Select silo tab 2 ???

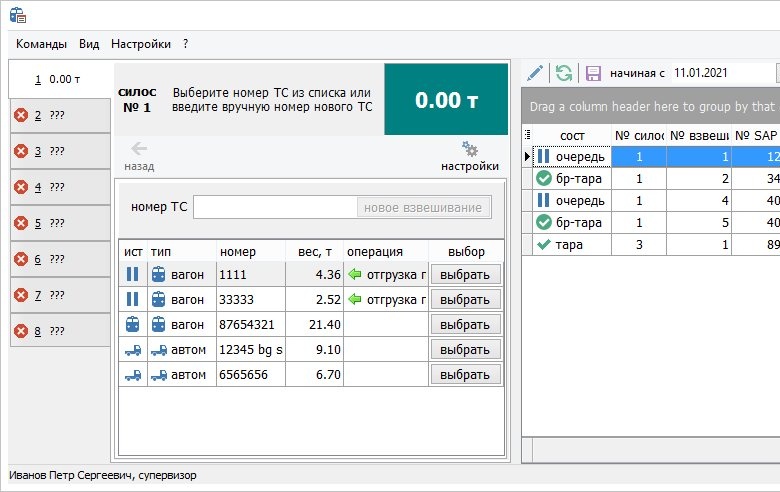pyautogui.click(x=60, y=115)
